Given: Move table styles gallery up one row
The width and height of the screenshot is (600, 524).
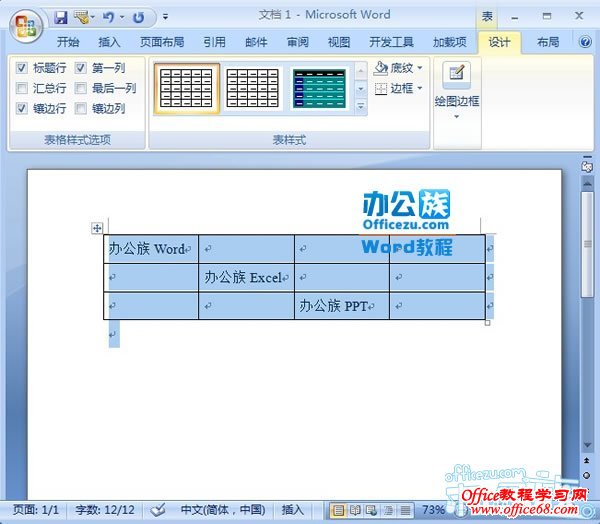Looking at the screenshot, I should (x=360, y=71).
